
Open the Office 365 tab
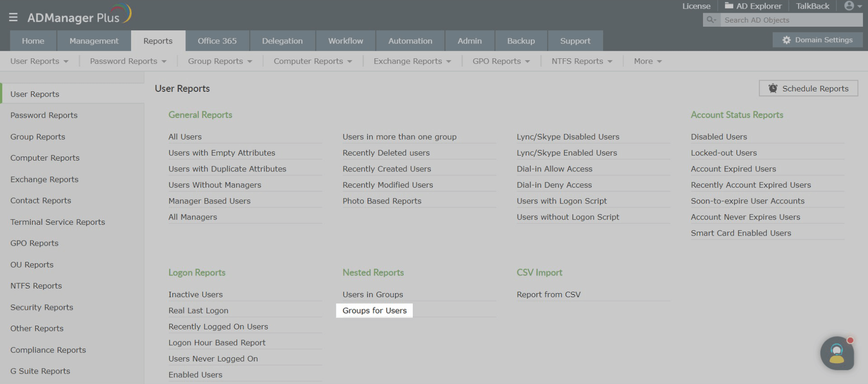click(217, 41)
